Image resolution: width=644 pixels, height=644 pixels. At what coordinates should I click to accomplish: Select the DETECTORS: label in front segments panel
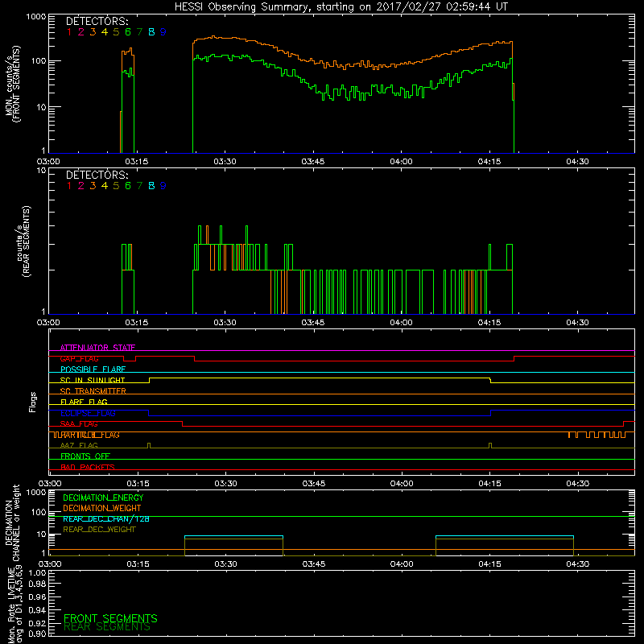97,21
